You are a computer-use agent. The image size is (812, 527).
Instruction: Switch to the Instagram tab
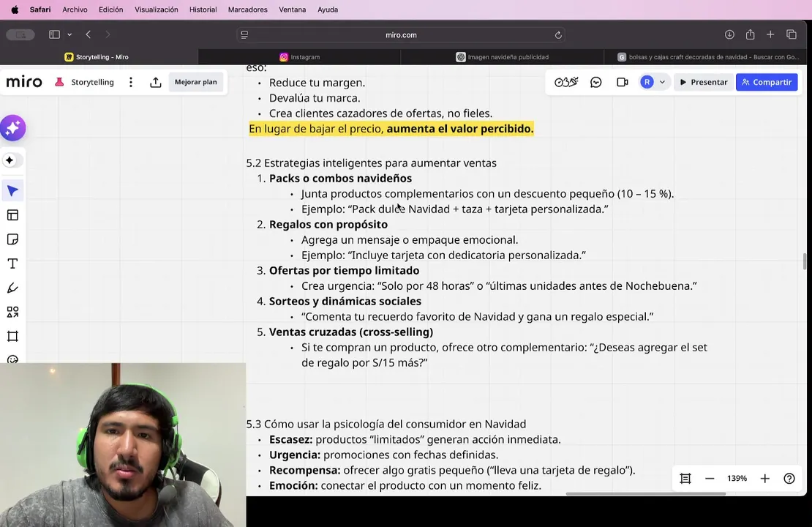tap(299, 57)
